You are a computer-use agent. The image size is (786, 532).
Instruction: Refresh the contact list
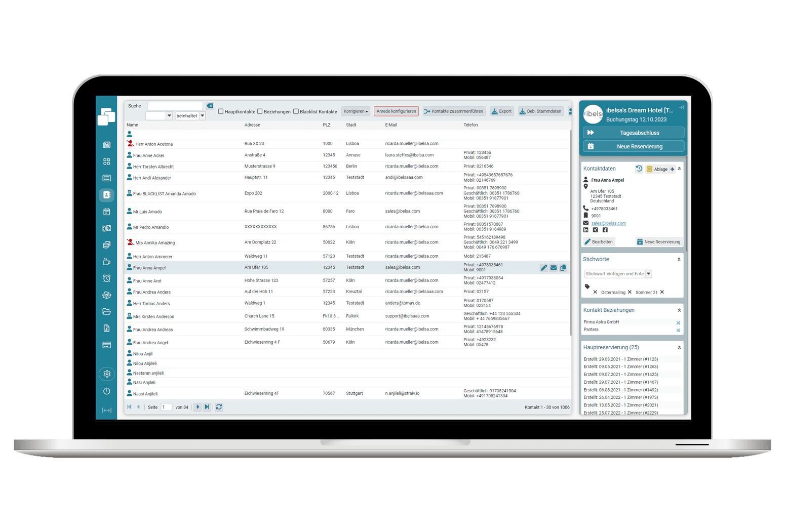click(x=219, y=407)
